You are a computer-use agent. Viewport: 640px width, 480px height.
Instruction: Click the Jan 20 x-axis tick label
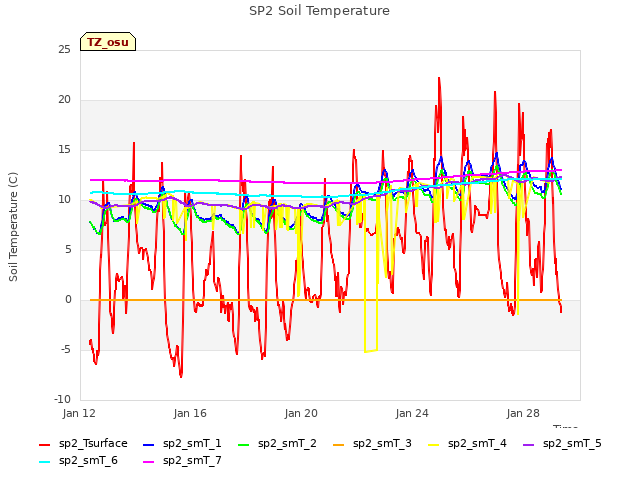point(301,413)
